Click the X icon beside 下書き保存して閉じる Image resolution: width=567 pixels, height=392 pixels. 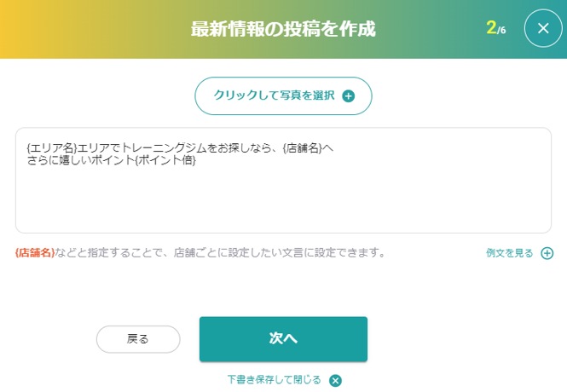pos(335,380)
